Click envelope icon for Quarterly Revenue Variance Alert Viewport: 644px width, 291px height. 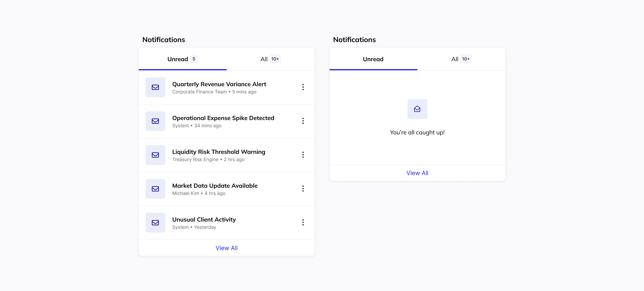pyautogui.click(x=155, y=87)
